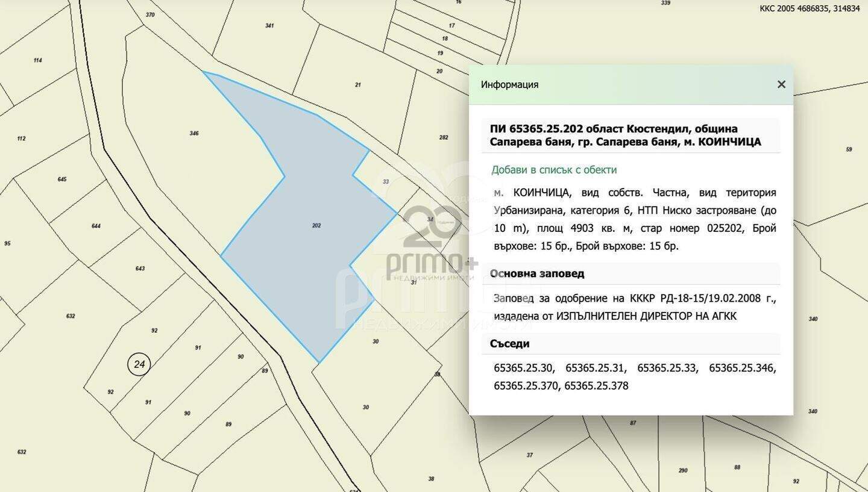868x492 pixels.
Task: Click parcel 21 label on the map
Action: (357, 85)
